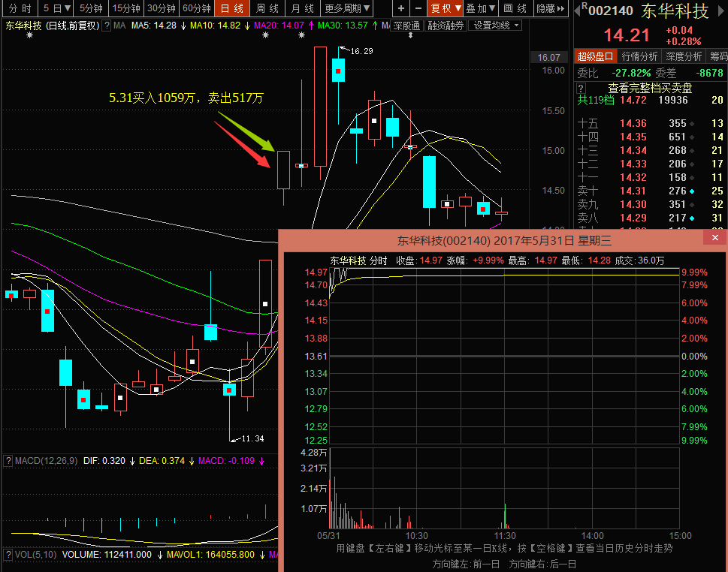Hide the side panel with 隐藏 button
This screenshot has width=728, height=572.
click(x=551, y=8)
